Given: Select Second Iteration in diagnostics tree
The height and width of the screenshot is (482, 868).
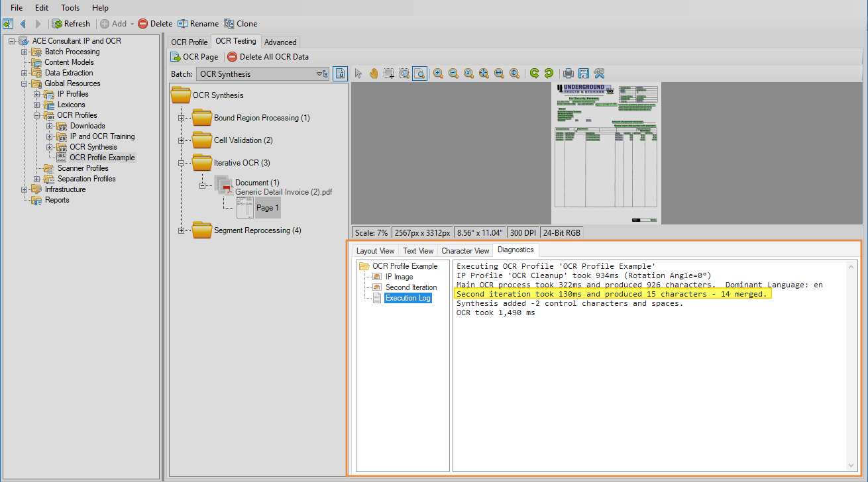Looking at the screenshot, I should pyautogui.click(x=411, y=287).
